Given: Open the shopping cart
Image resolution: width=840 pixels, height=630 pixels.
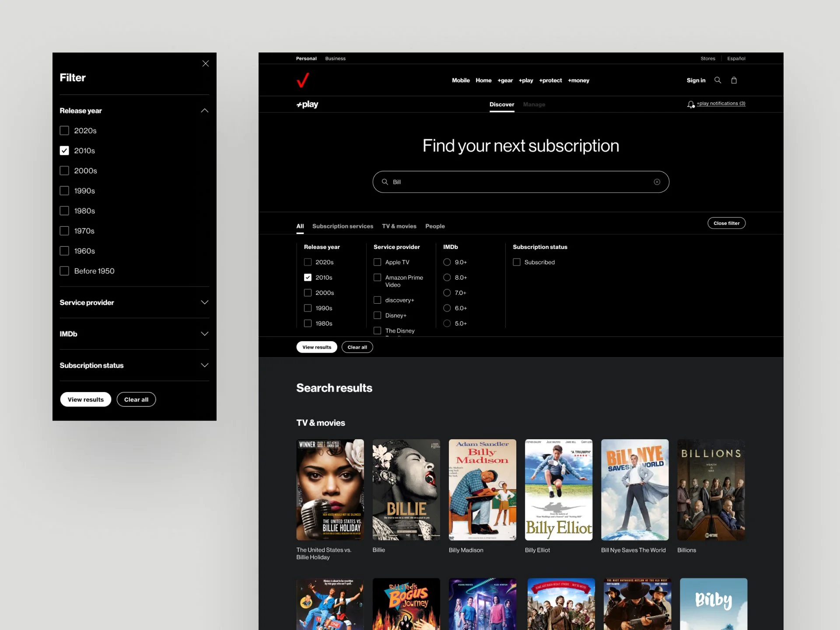Looking at the screenshot, I should [734, 80].
